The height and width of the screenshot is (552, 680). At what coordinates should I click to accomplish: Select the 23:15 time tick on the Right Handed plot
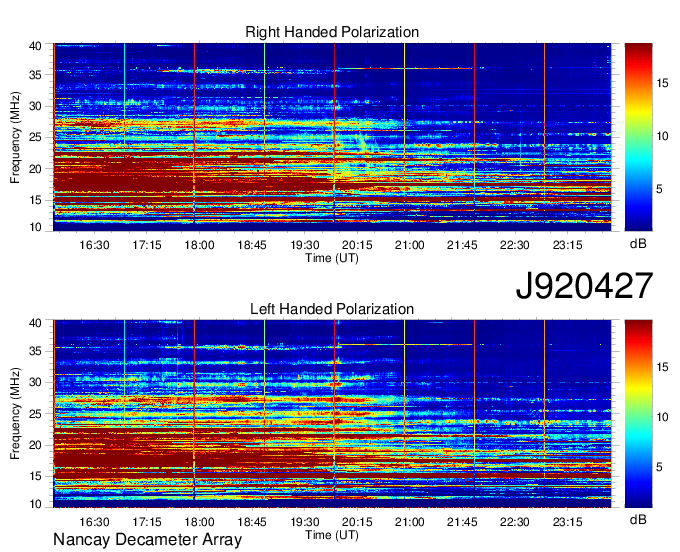tap(568, 245)
